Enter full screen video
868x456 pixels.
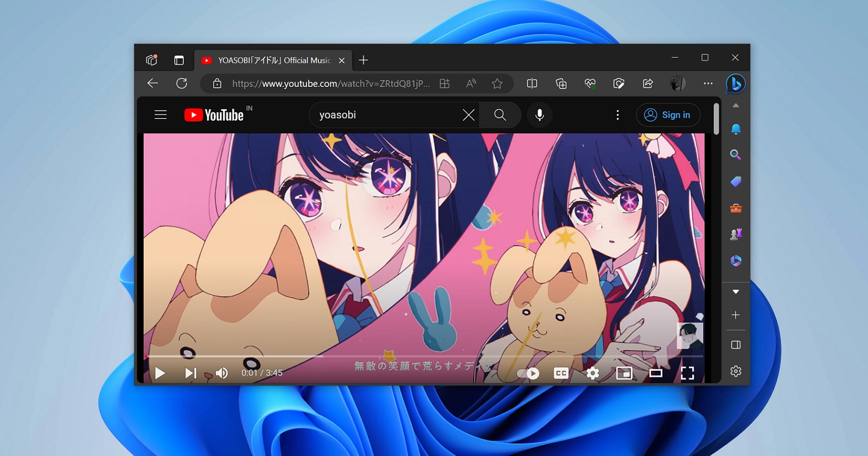(x=687, y=373)
